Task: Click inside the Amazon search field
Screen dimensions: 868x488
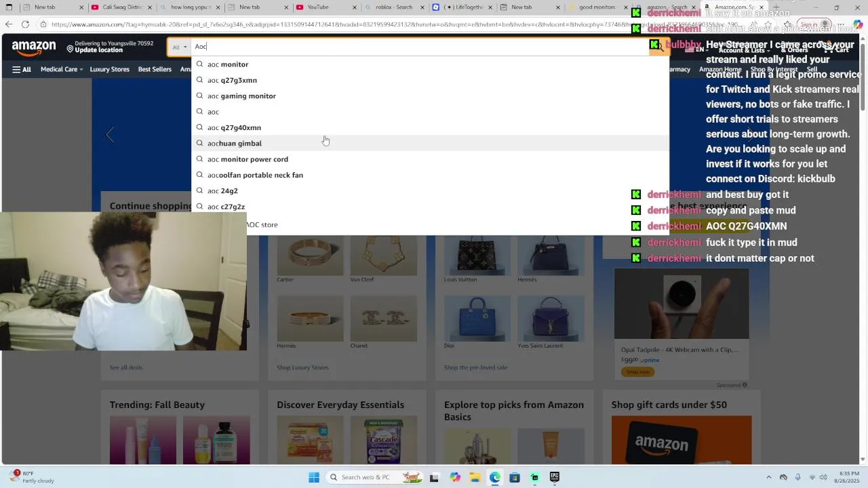Action: tap(419, 47)
